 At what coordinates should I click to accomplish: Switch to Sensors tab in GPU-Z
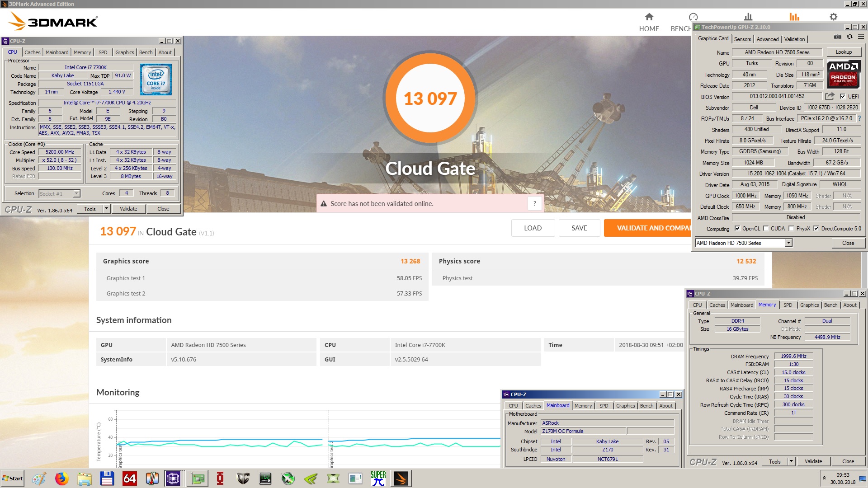[742, 39]
